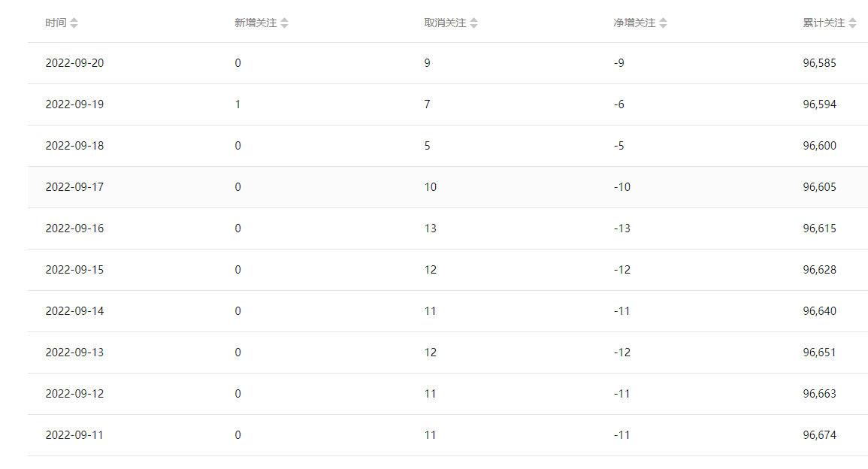This screenshot has width=868, height=469.
Task: Click the cumulative value 96,600
Action: pos(819,146)
